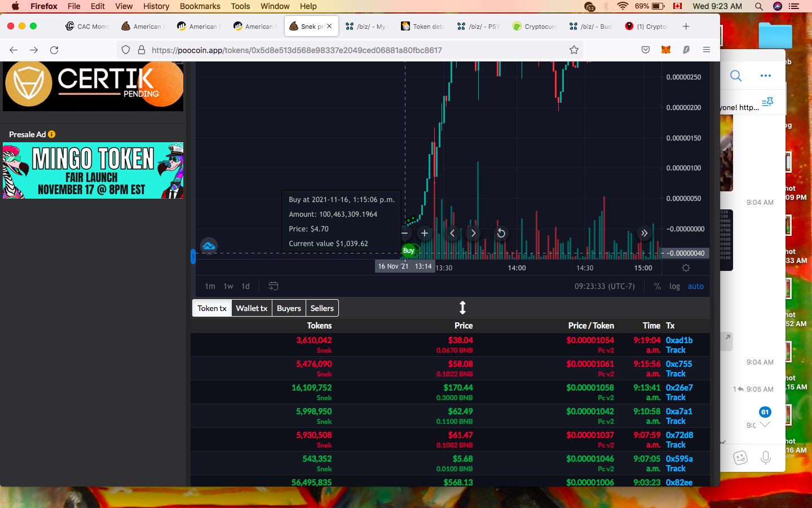Image resolution: width=812 pixels, height=508 pixels.
Task: Click the go-to-date calendar icon
Action: 273,286
